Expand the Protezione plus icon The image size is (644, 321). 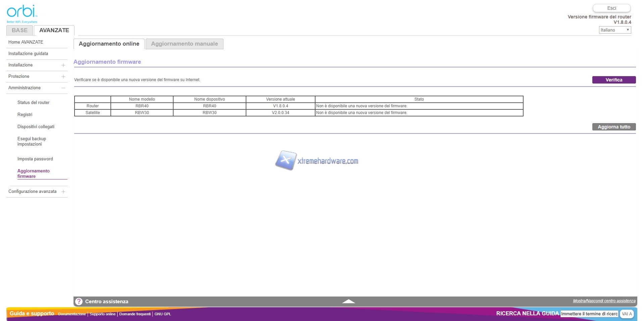point(63,76)
